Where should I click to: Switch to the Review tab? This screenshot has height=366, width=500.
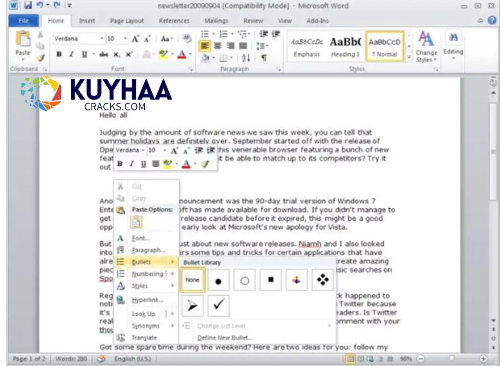253,21
